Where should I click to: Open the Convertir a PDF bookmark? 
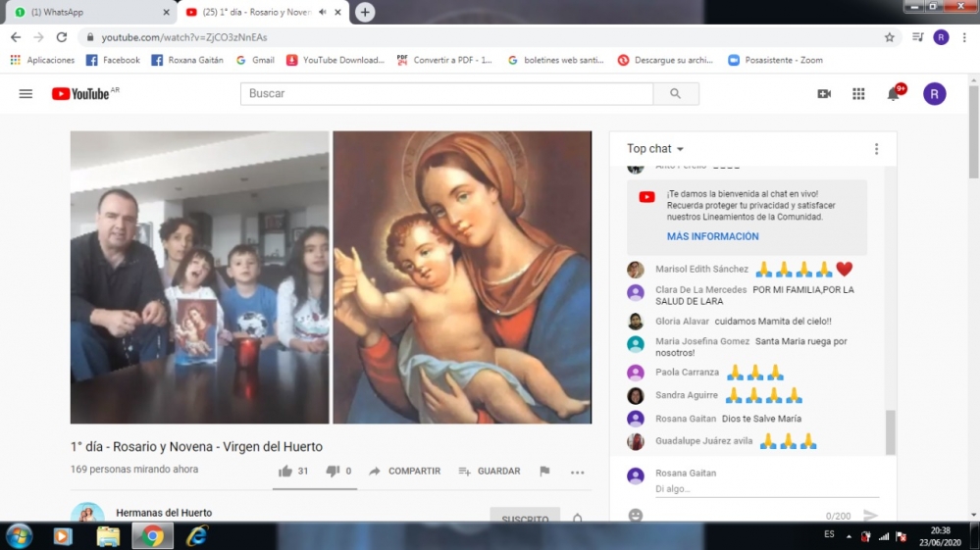tap(444, 60)
